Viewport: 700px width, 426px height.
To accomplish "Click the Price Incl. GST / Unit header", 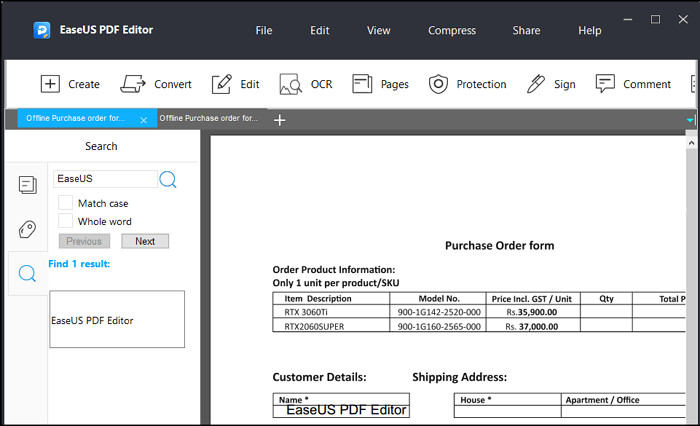I will 532,299.
